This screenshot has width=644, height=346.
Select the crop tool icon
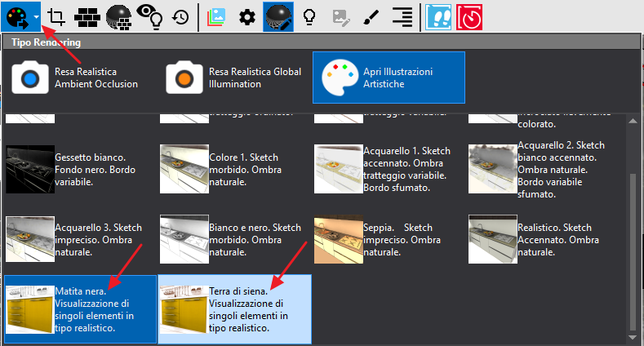(x=56, y=16)
